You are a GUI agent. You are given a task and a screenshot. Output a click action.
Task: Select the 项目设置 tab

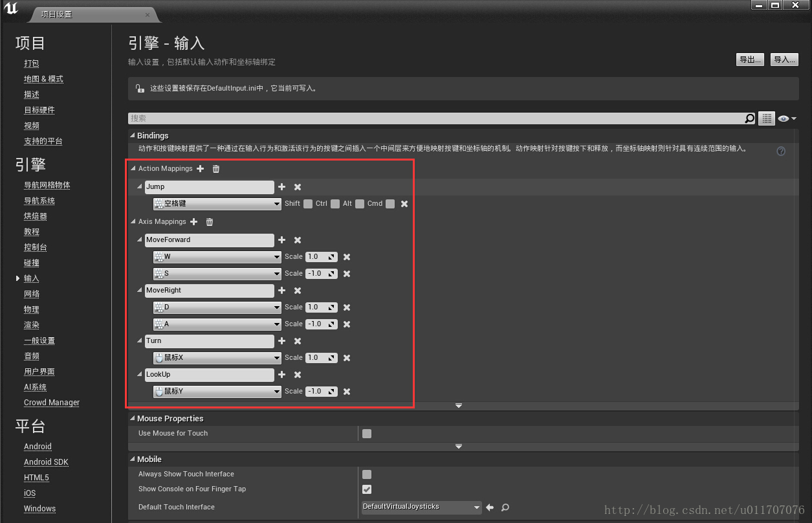pos(96,14)
